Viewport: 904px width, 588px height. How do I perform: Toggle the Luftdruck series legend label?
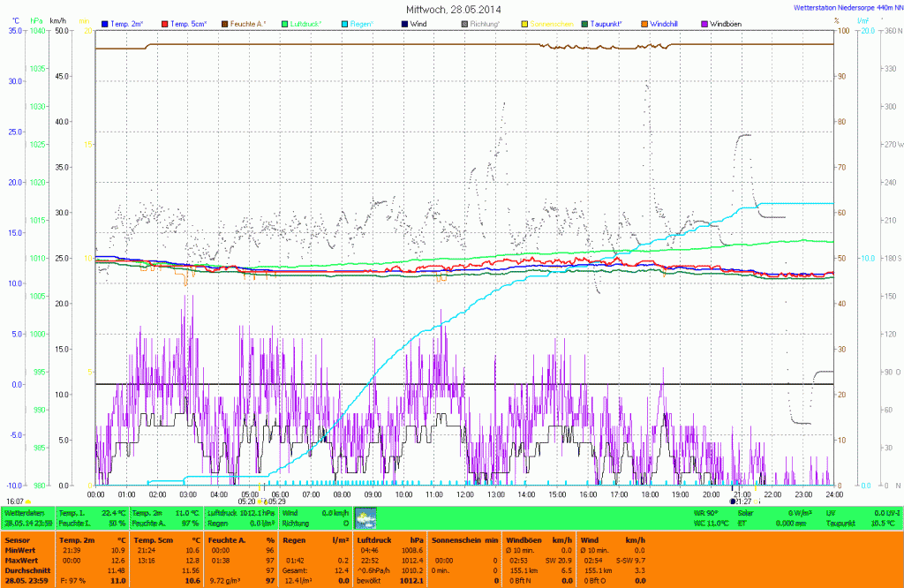pyautogui.click(x=305, y=23)
